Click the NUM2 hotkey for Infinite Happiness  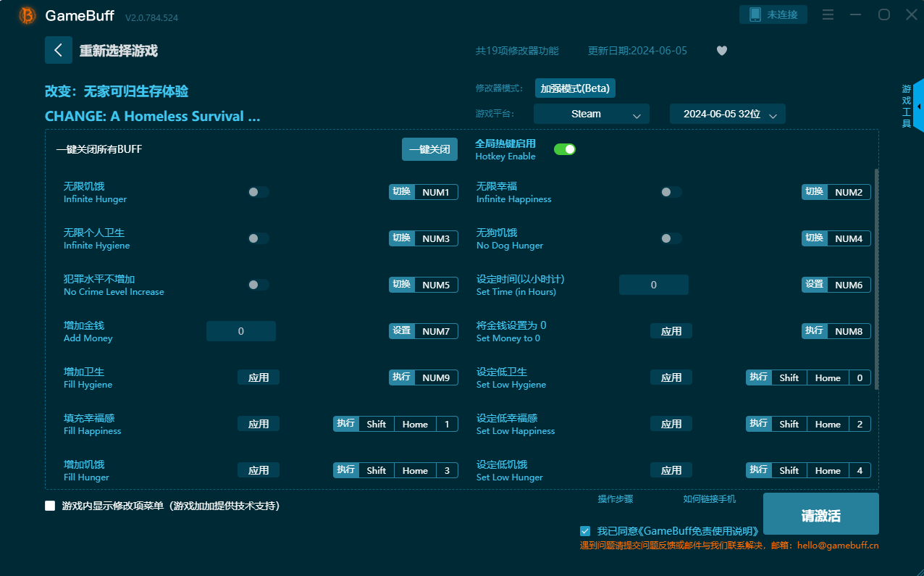(x=849, y=192)
